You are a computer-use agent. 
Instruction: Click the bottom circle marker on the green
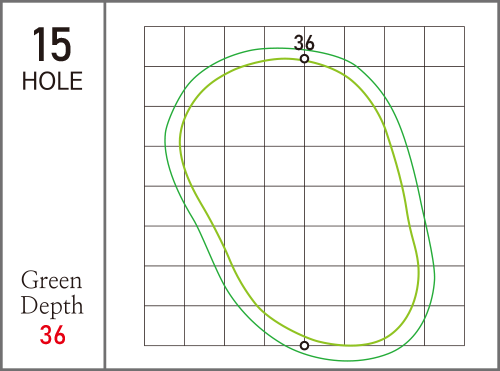pyautogui.click(x=304, y=346)
